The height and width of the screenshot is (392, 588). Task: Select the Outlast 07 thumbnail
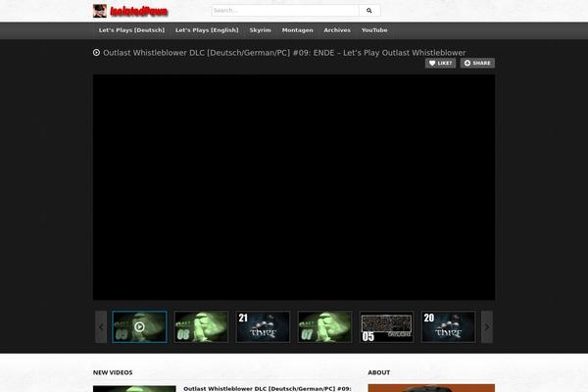[x=324, y=326]
